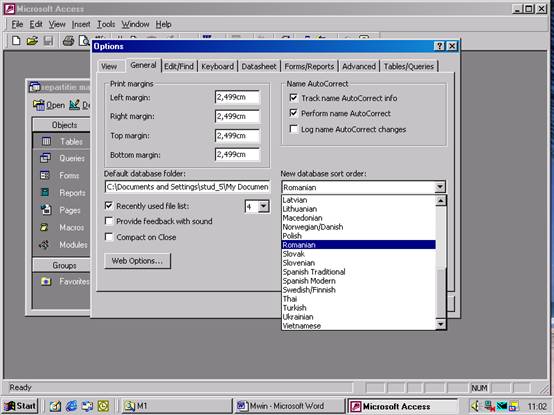Switch to the Datasheet tab
This screenshot has height=415, width=554.
click(259, 66)
